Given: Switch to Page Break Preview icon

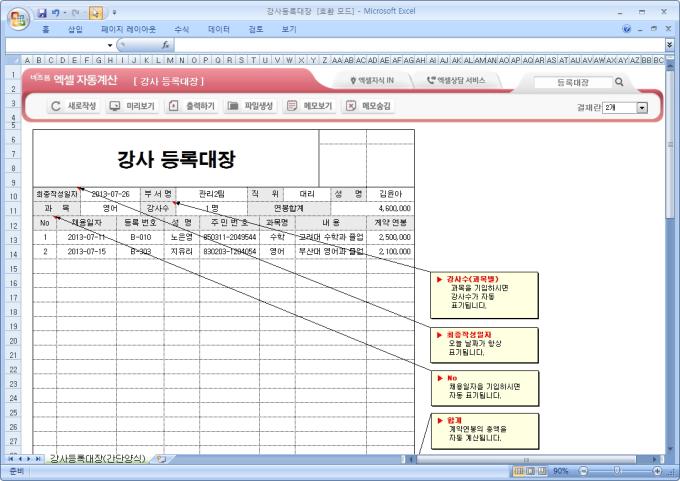Looking at the screenshot, I should pos(542,471).
